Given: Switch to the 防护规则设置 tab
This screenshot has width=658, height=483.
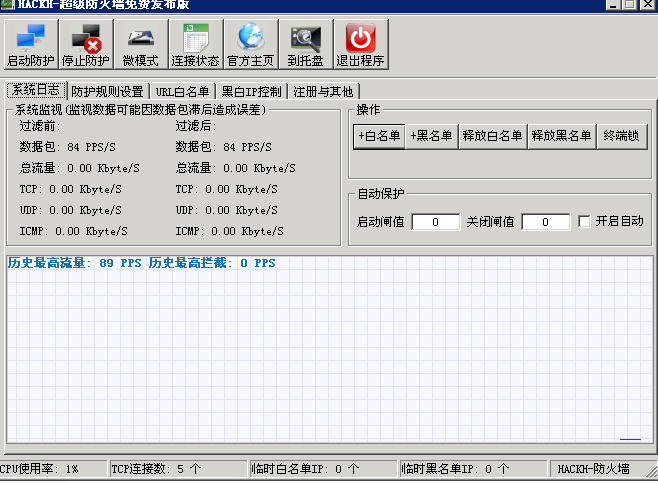Looking at the screenshot, I should [x=107, y=91].
